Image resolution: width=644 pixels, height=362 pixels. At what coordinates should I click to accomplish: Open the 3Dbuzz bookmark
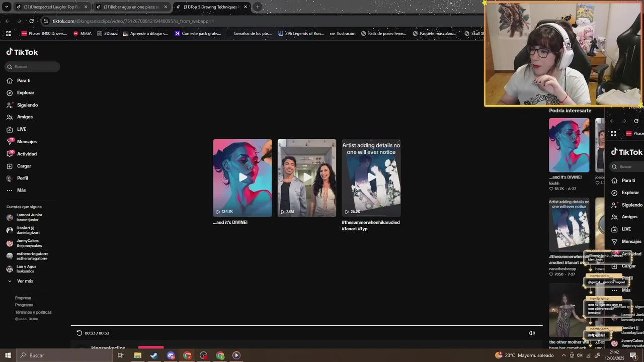click(108, 34)
